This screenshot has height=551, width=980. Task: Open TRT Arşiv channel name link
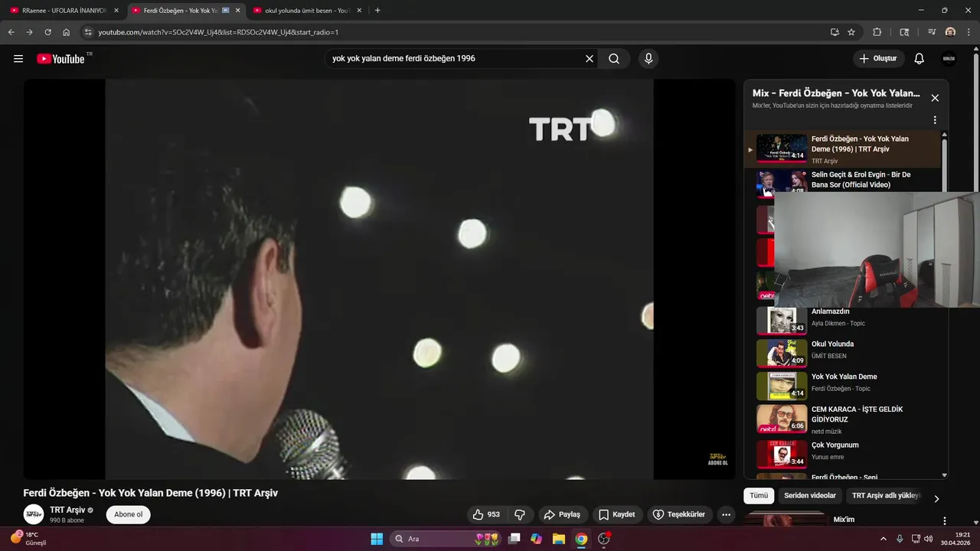[67, 510]
